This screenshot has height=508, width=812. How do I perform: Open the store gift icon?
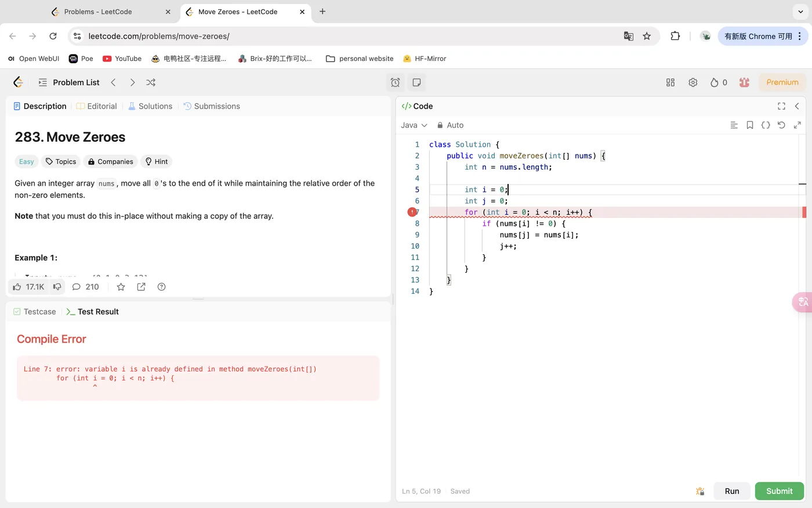pos(744,82)
